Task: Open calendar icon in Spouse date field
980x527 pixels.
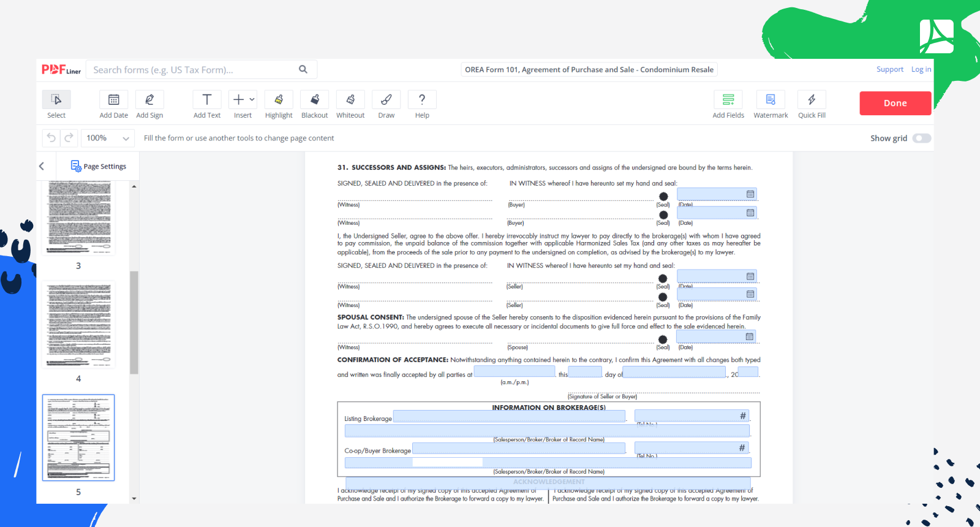Action: [749, 336]
